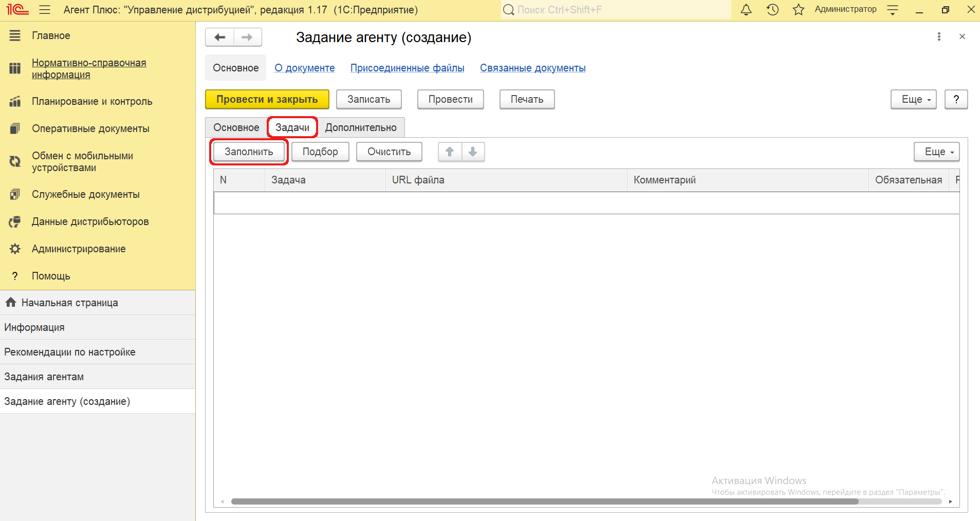Move task row down with arrow icon

[473, 152]
